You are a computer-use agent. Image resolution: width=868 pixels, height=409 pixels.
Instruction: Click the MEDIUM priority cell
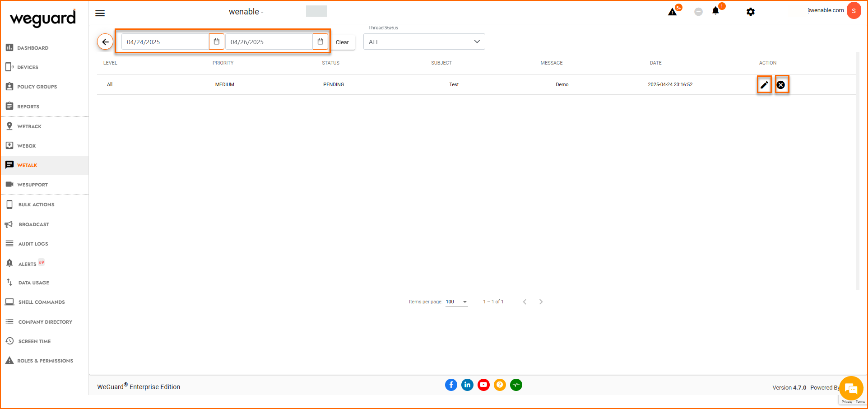click(x=225, y=84)
